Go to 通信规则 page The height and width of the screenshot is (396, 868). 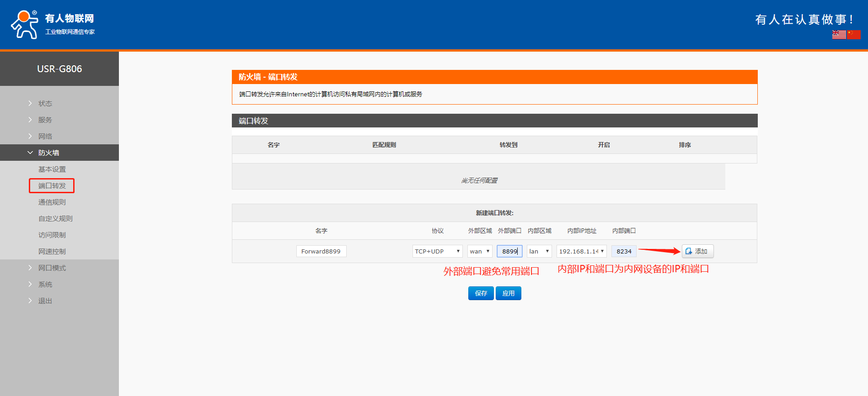(52, 202)
